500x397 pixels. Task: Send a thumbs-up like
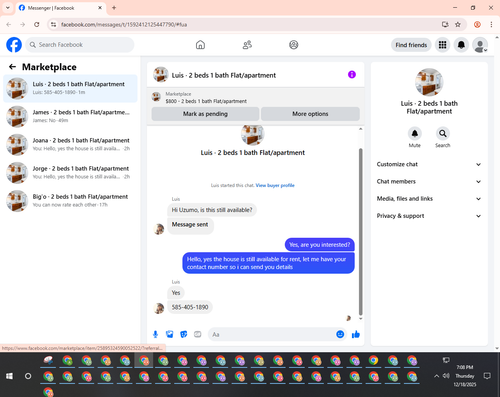click(x=356, y=334)
